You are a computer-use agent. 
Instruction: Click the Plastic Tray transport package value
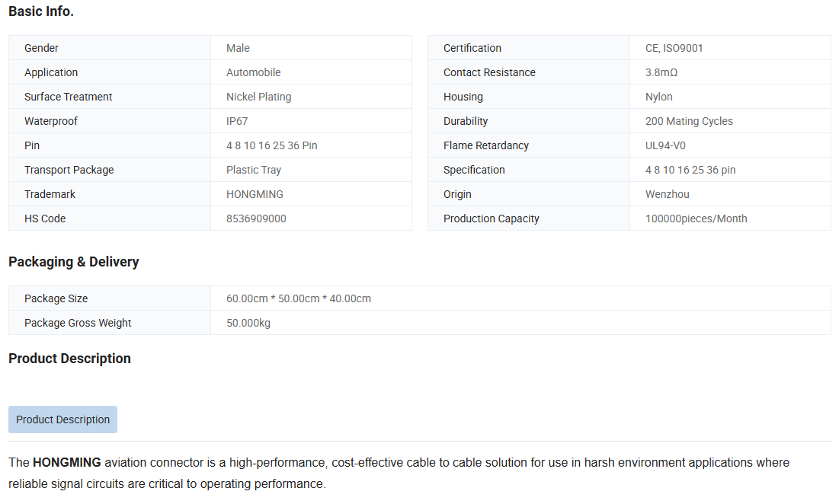click(254, 170)
